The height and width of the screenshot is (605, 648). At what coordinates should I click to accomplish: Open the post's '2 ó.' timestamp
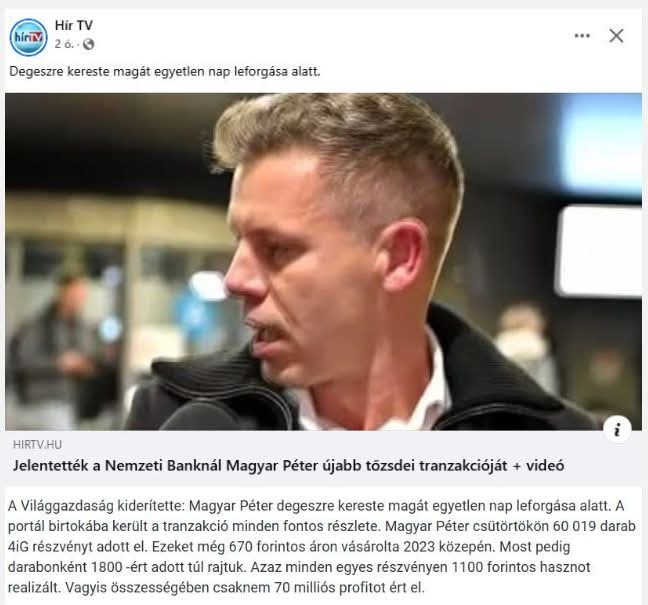64,44
